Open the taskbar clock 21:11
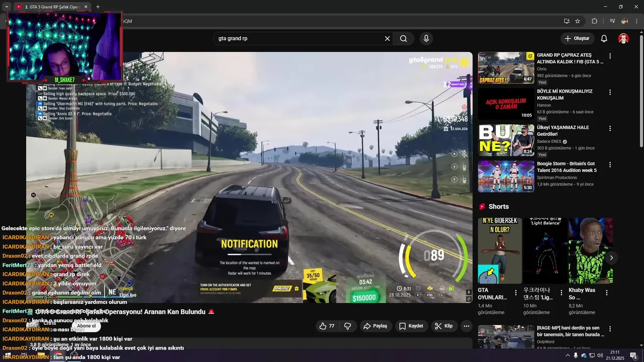The image size is (644, 362). (x=615, y=355)
